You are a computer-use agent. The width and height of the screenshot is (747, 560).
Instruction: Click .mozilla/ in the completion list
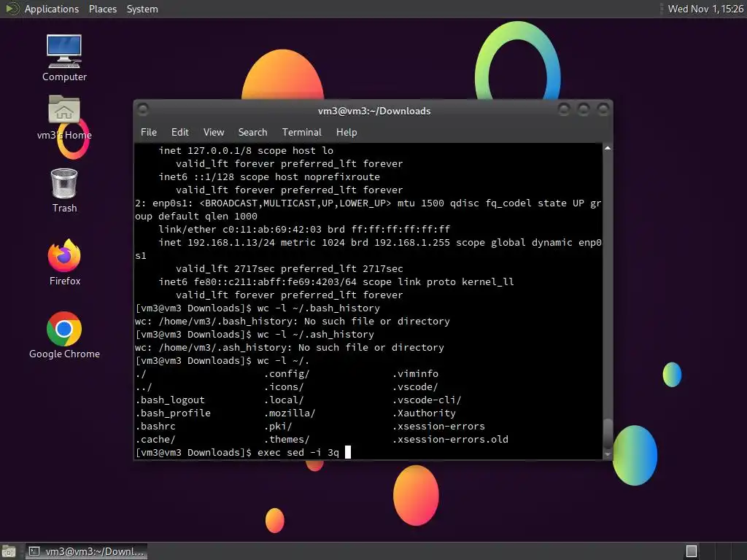[x=290, y=413]
